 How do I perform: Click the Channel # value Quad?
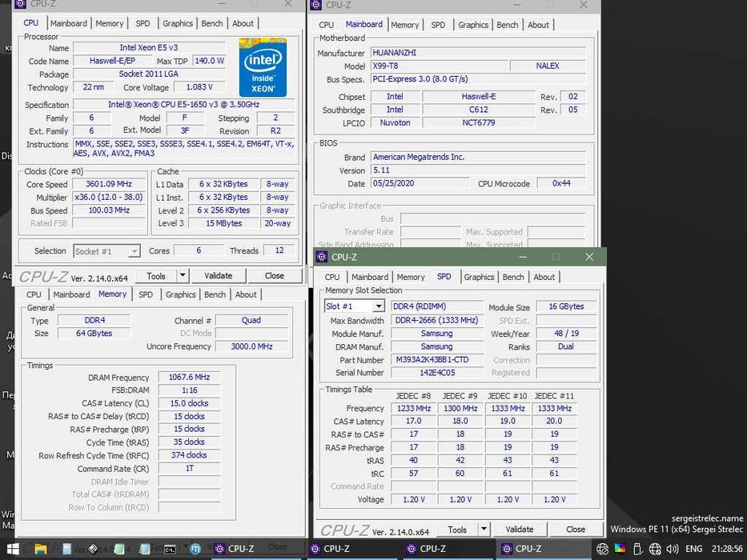[251, 320]
